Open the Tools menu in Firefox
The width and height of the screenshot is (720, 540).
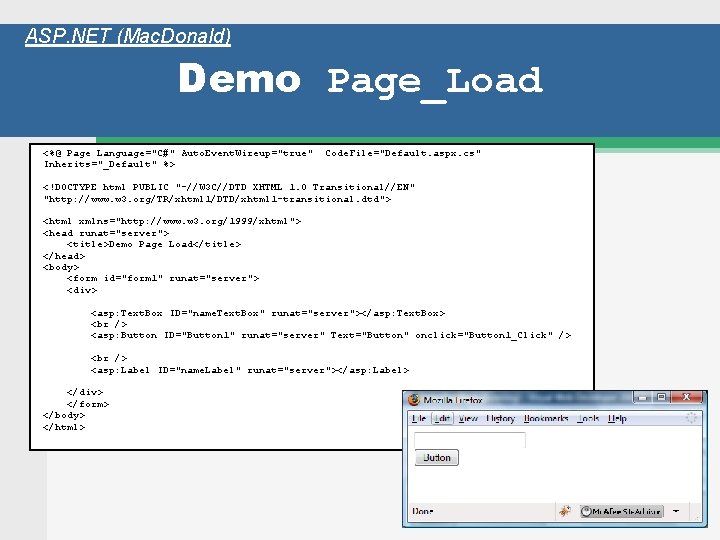588,418
